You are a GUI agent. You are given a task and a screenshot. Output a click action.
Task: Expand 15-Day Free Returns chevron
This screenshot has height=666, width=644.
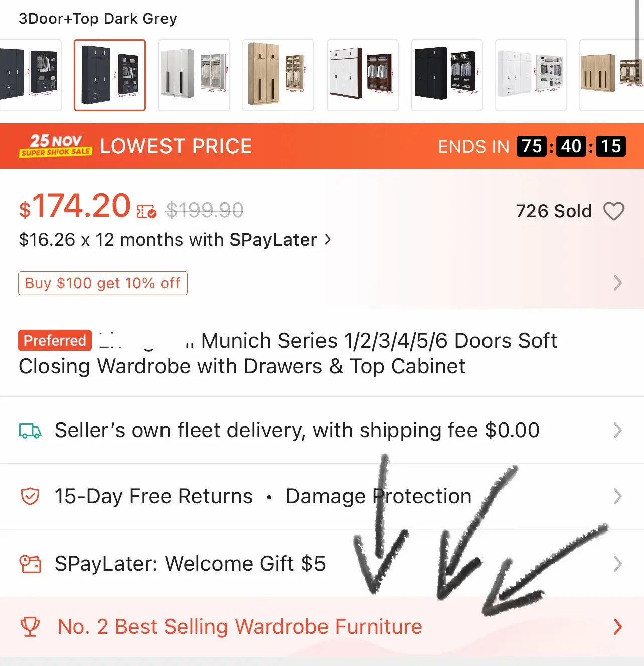pos(618,496)
